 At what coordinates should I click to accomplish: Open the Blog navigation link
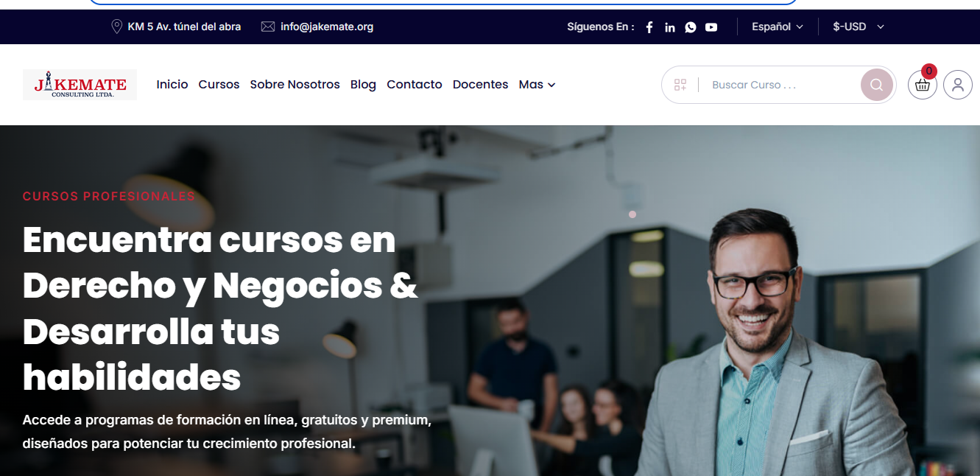[x=363, y=85]
